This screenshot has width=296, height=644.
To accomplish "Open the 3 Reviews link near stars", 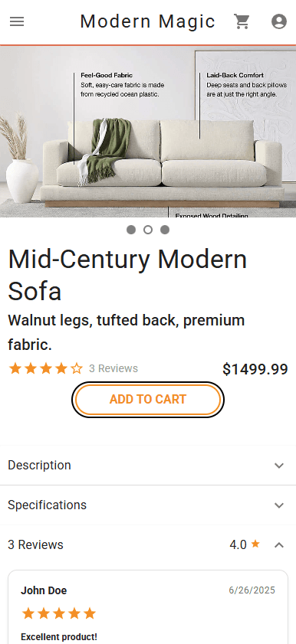I will point(113,368).
